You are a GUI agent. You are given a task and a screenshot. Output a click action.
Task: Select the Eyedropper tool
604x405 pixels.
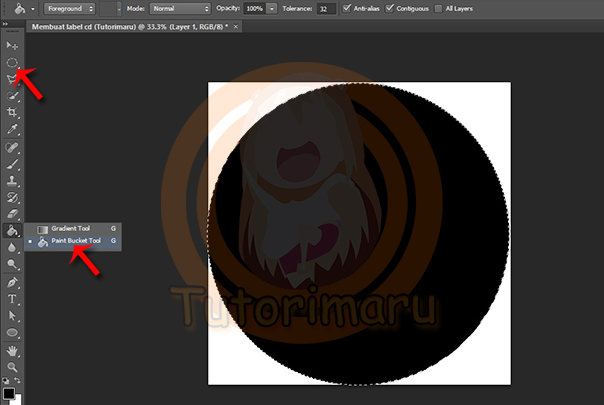[x=12, y=129]
